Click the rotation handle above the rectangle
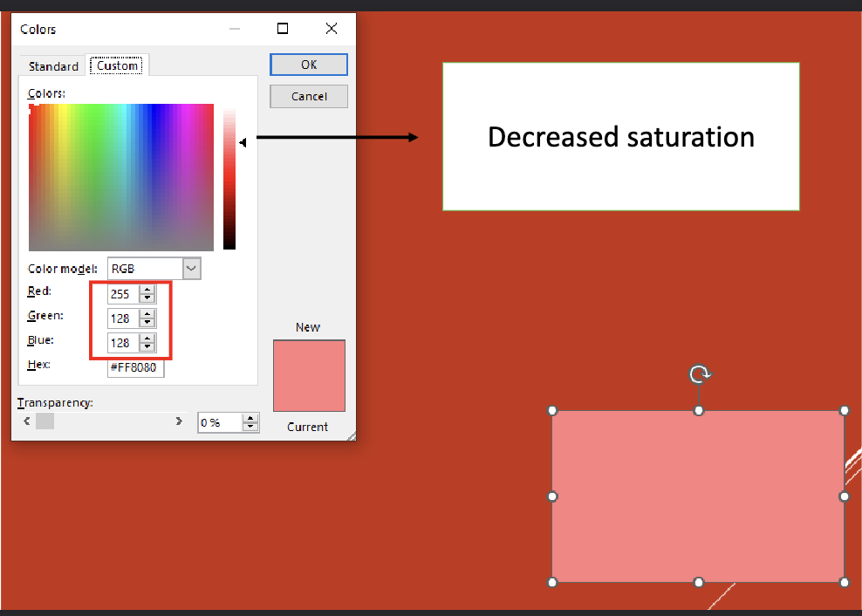 (x=699, y=374)
